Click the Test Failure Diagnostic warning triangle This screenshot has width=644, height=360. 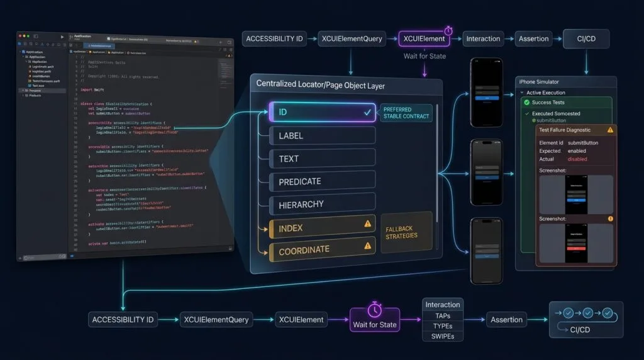pyautogui.click(x=610, y=130)
